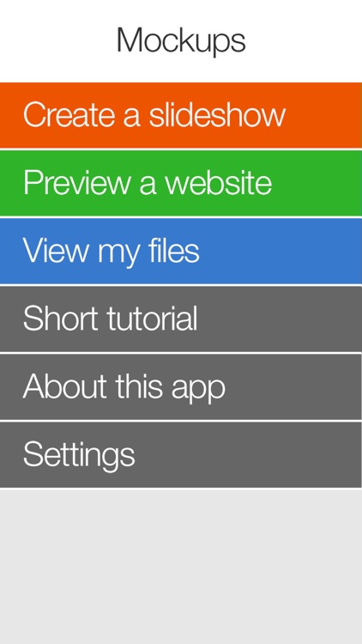The image size is (362, 644).
Task: Choose the first gray row, Short tutorial
Action: (x=181, y=319)
